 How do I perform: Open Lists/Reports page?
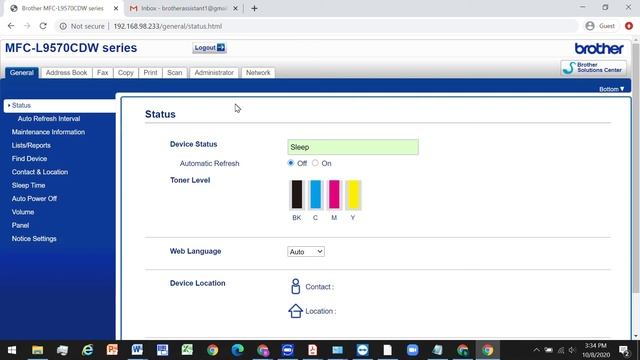(x=31, y=145)
